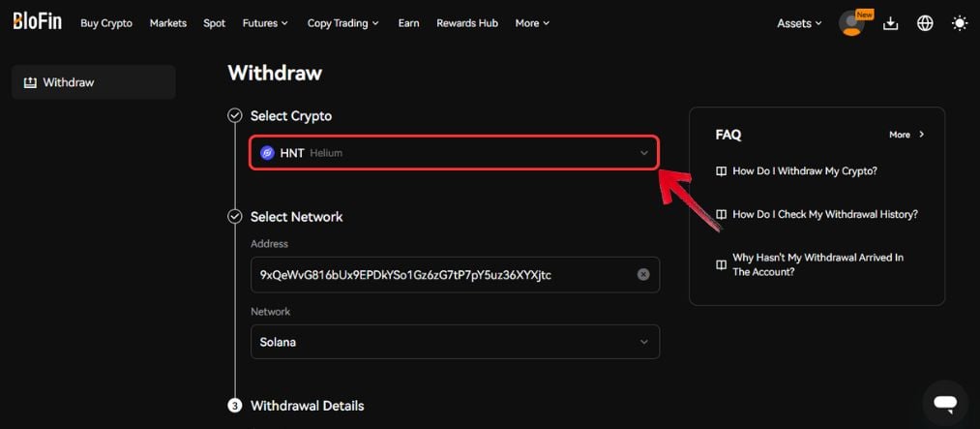Click the HNT Helium coin icon
This screenshot has height=429, width=980.
[268, 153]
